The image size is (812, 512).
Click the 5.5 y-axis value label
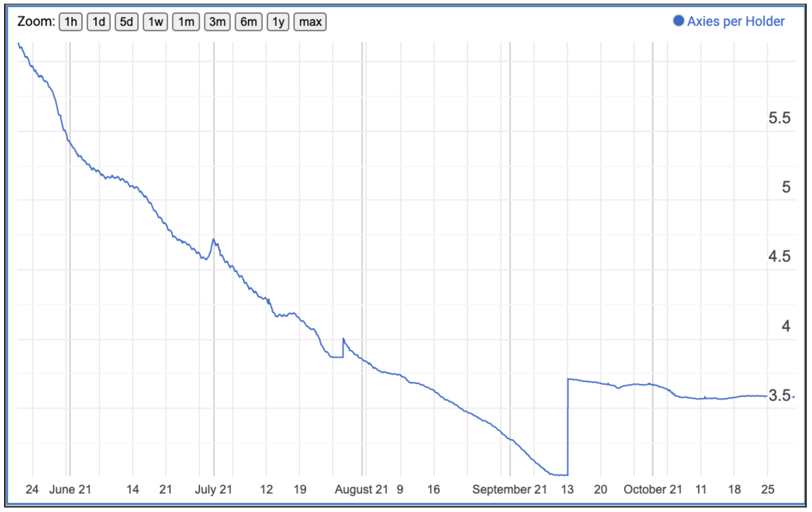coord(779,118)
